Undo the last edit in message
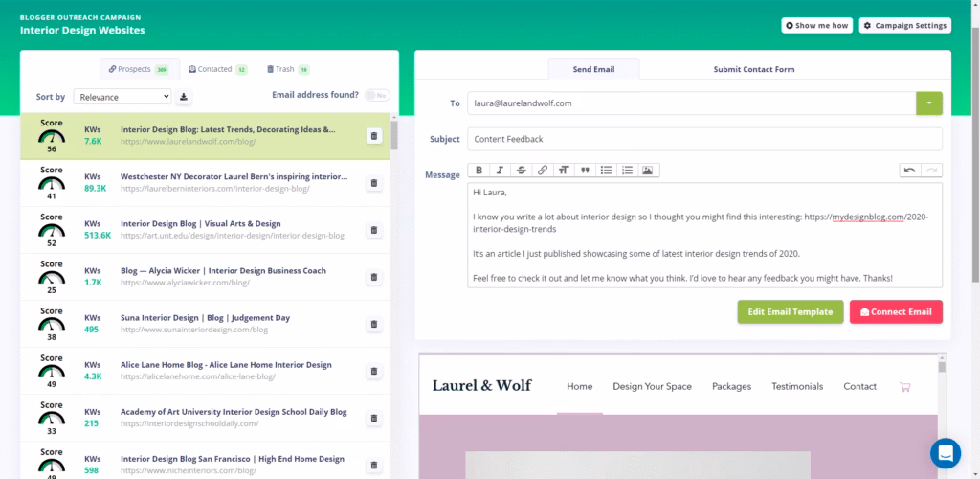The image size is (980, 479). (909, 171)
